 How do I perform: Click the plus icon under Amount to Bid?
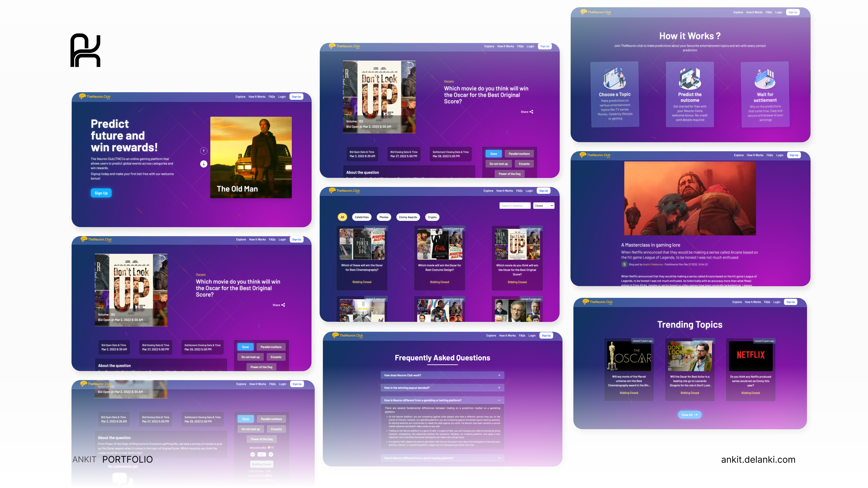point(271,454)
